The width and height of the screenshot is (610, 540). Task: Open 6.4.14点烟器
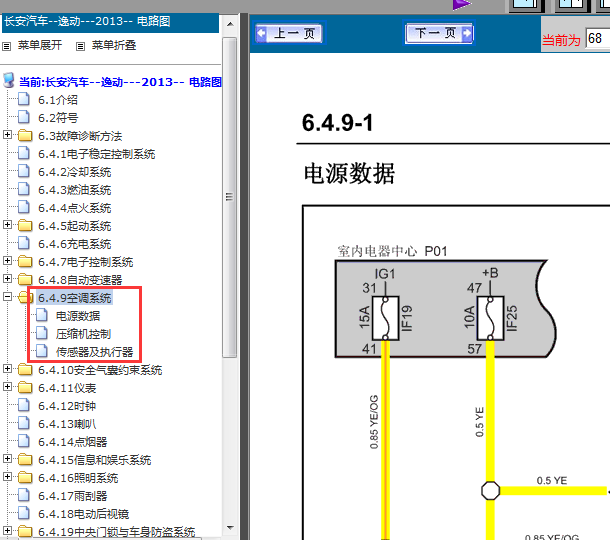pos(72,442)
